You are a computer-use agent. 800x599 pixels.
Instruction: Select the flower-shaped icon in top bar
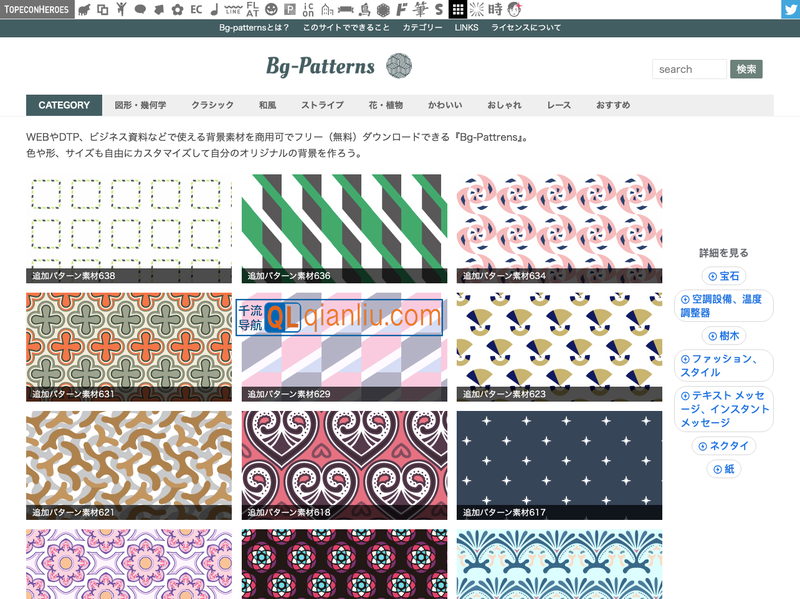(178, 10)
